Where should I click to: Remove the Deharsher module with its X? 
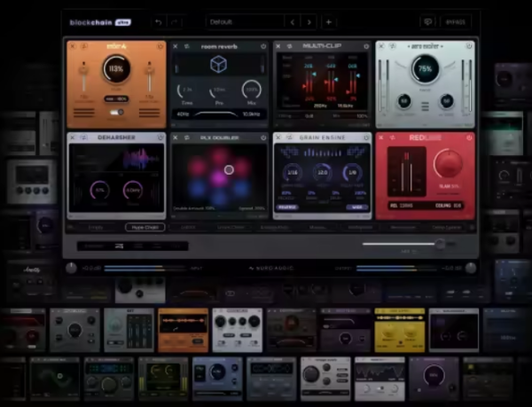coord(72,137)
